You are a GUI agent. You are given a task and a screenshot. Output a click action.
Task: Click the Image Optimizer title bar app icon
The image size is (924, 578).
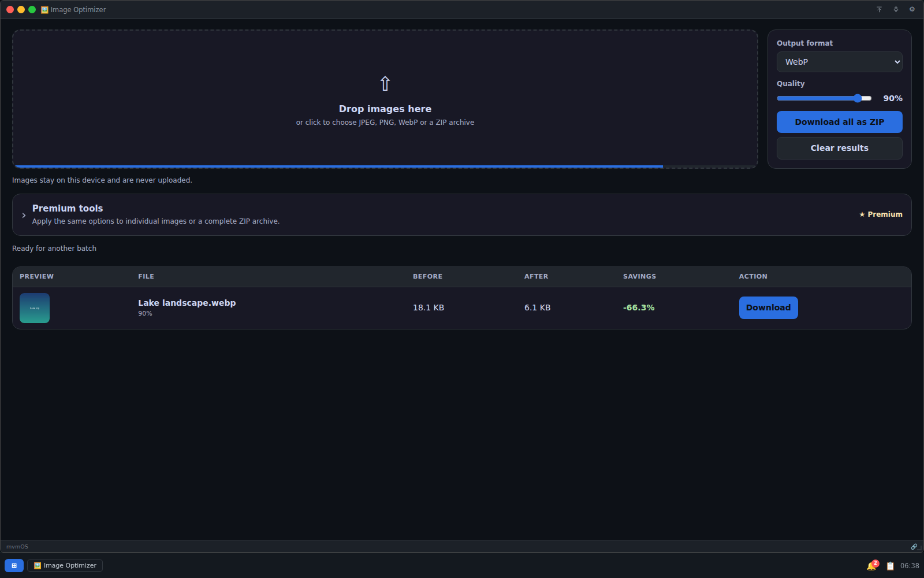tap(44, 9)
